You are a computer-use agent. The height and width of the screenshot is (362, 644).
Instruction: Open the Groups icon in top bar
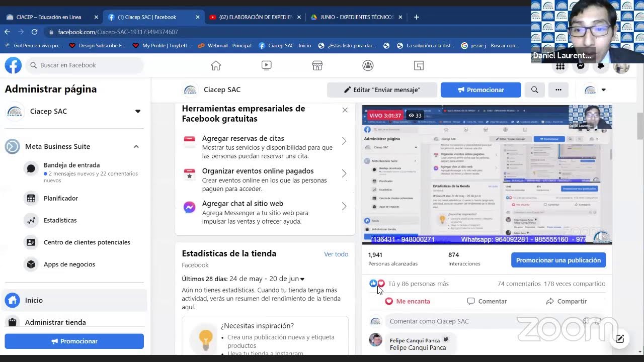368,65
